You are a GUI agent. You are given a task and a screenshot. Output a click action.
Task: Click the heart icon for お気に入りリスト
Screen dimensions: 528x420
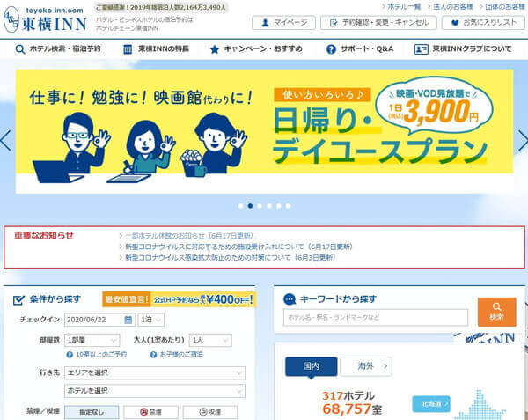pos(455,23)
